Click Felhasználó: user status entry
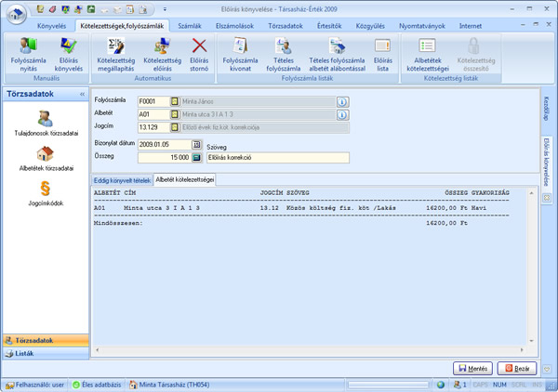 click(x=34, y=385)
